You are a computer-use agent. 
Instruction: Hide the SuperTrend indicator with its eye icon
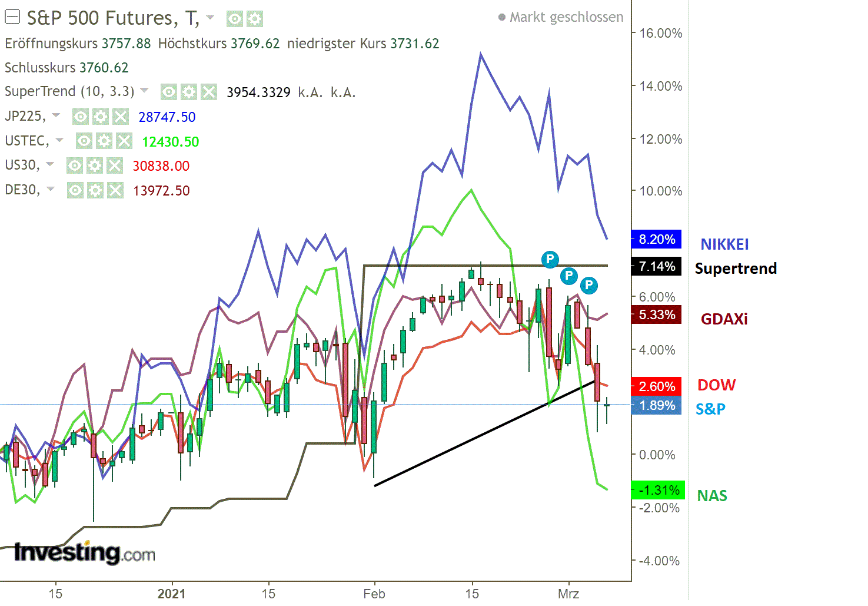tap(169, 92)
